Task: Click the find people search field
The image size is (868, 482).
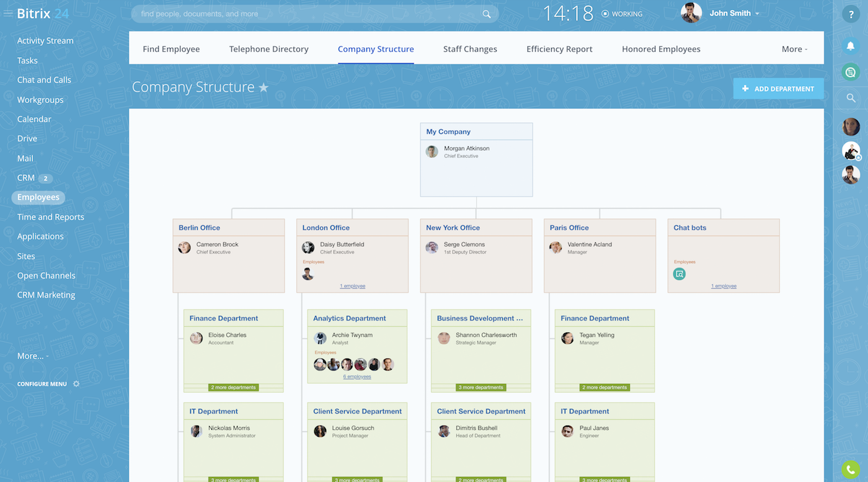Action: point(310,14)
